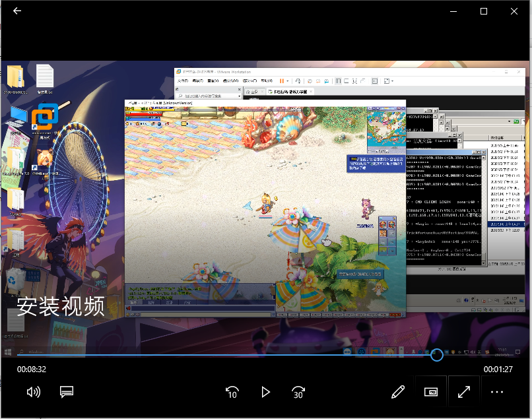Click the remaining time label 00:01:27
The height and width of the screenshot is (419, 532).
click(498, 370)
